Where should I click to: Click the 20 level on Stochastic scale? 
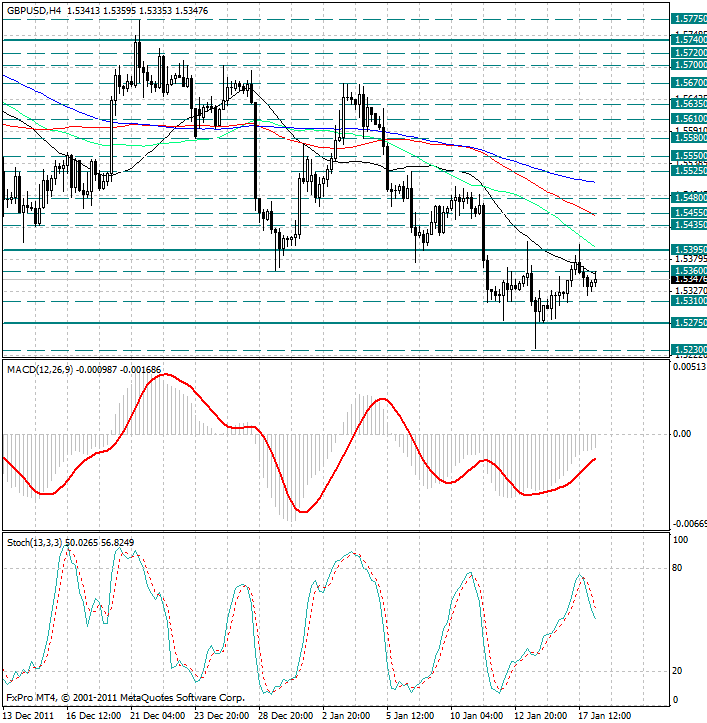[677, 671]
